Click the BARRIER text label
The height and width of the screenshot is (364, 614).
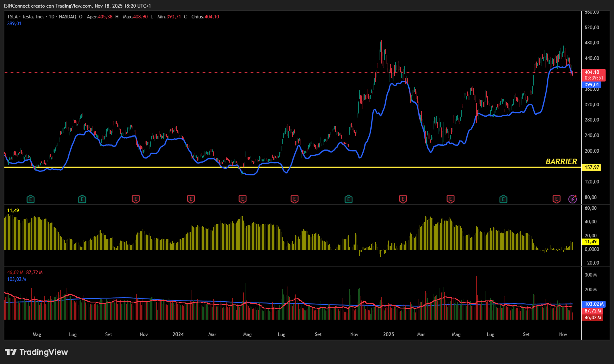(x=561, y=161)
